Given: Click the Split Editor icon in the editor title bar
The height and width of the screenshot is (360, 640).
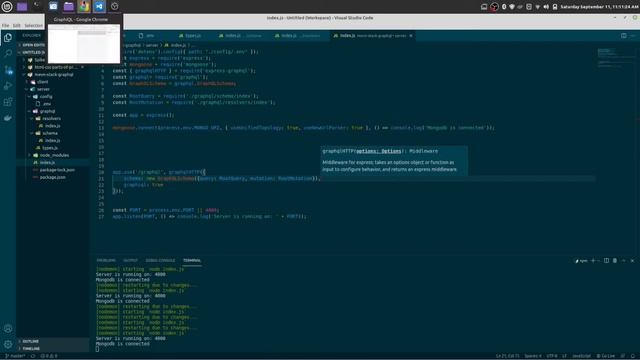Looking at the screenshot, I should coord(624,36).
